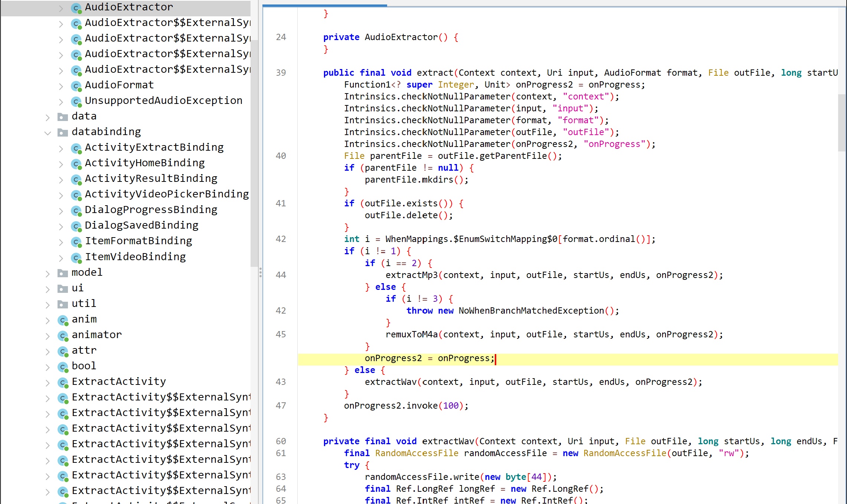Viewport: 847px width, 504px height.
Task: Select AudioExtractor in the tree
Action: 129,7
